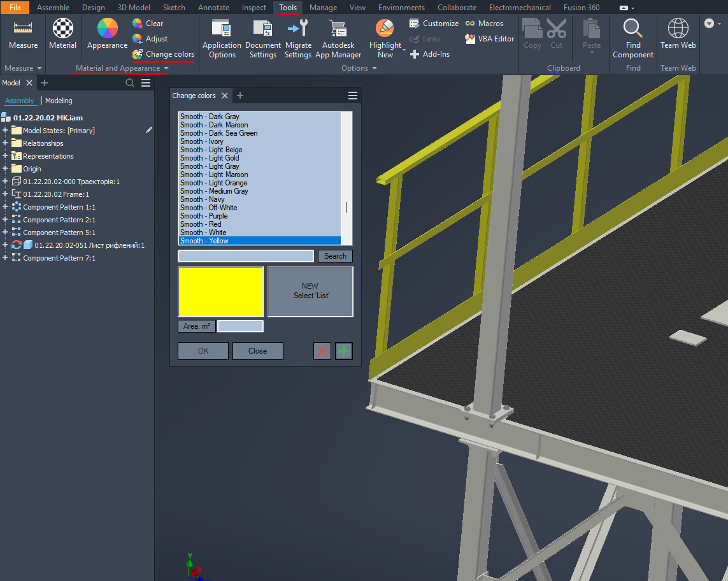Expand the Model States node

(x=5, y=131)
